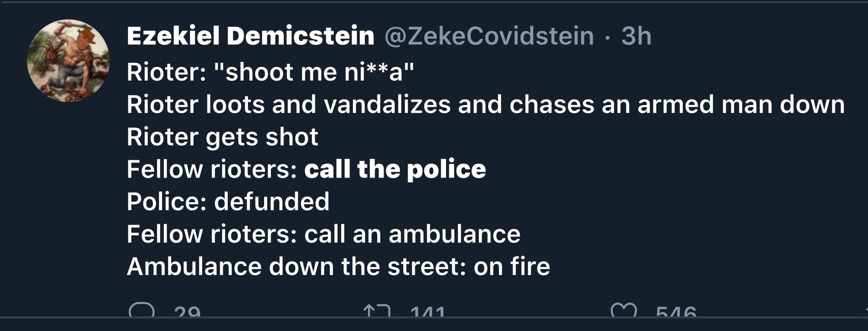Open the Ezekiel Demicstein display name
868x331 pixels.
click(250, 36)
